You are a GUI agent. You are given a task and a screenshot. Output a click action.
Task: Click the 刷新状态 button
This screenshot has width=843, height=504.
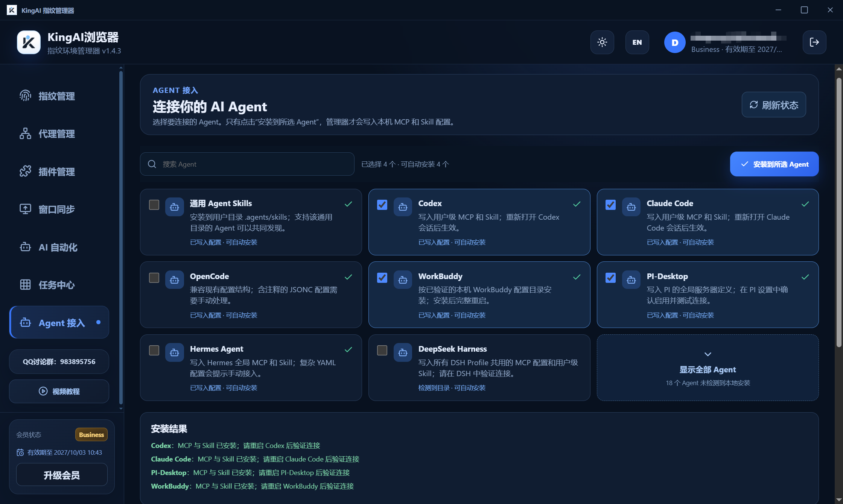click(774, 105)
